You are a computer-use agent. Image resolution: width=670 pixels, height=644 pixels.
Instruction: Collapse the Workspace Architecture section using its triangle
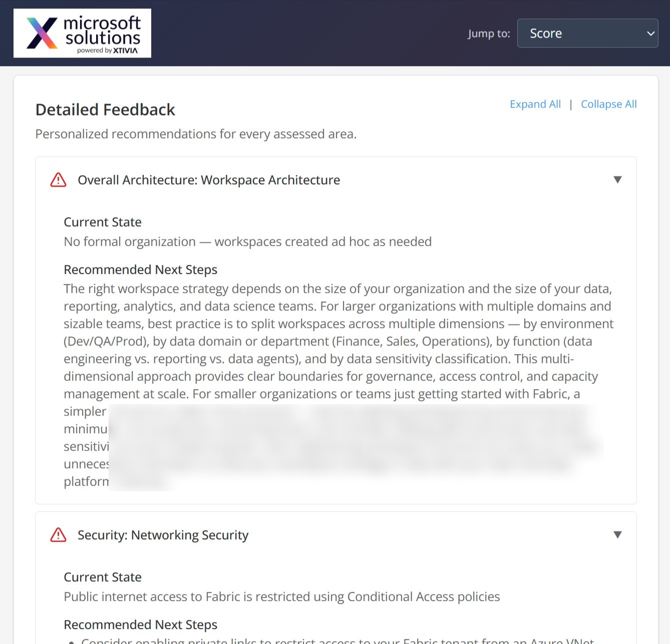(x=617, y=180)
